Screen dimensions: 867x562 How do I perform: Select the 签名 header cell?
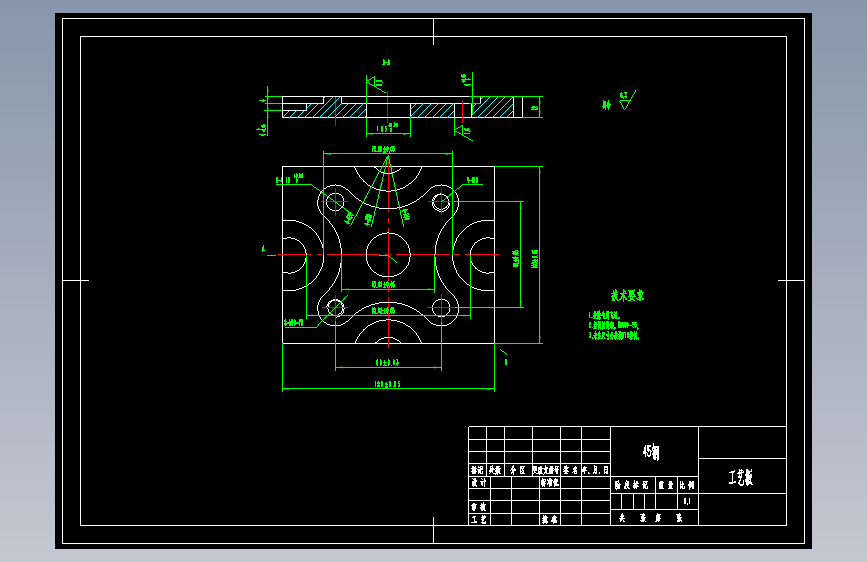click(571, 470)
